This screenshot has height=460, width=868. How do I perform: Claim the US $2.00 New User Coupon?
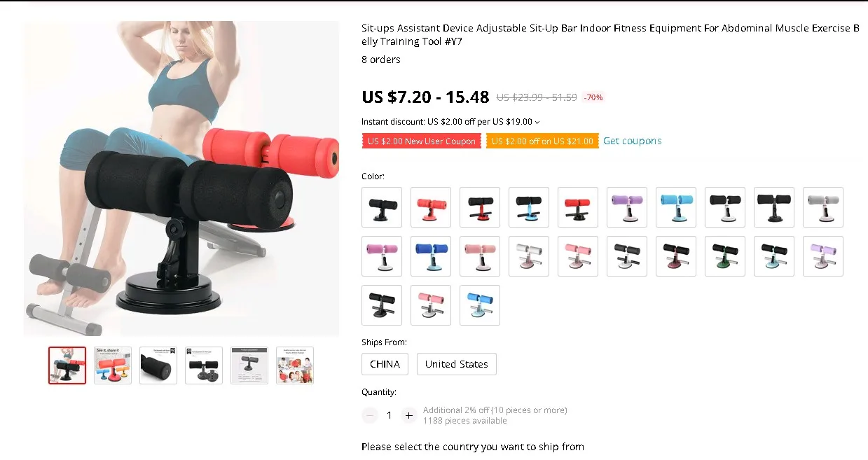coord(422,141)
